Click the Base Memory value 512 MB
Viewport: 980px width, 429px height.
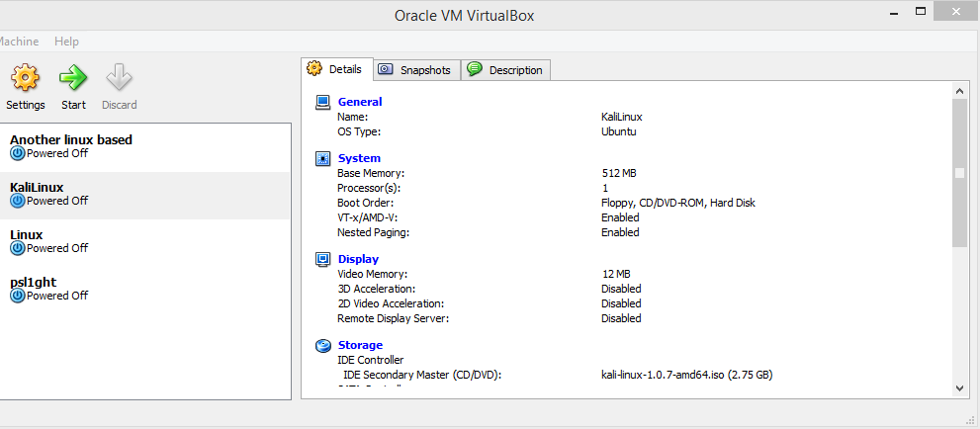click(x=619, y=173)
